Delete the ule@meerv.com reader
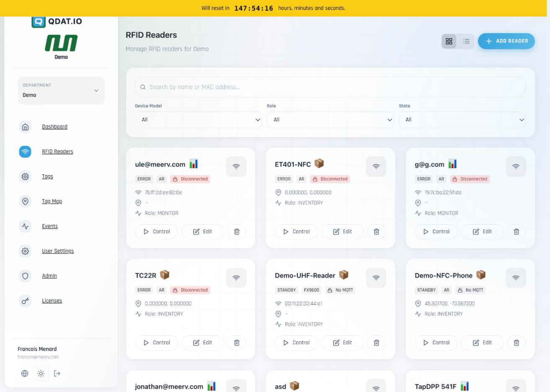Image resolution: width=550 pixels, height=392 pixels. coord(237,232)
